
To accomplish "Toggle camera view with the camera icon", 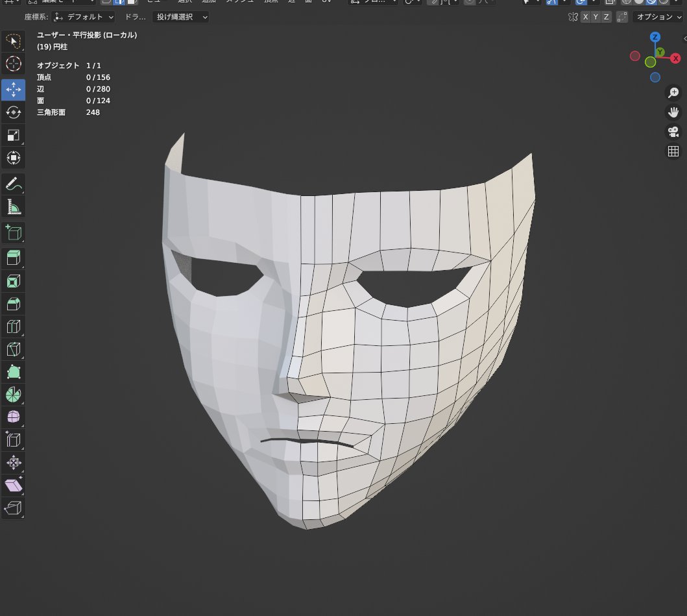I will point(673,132).
